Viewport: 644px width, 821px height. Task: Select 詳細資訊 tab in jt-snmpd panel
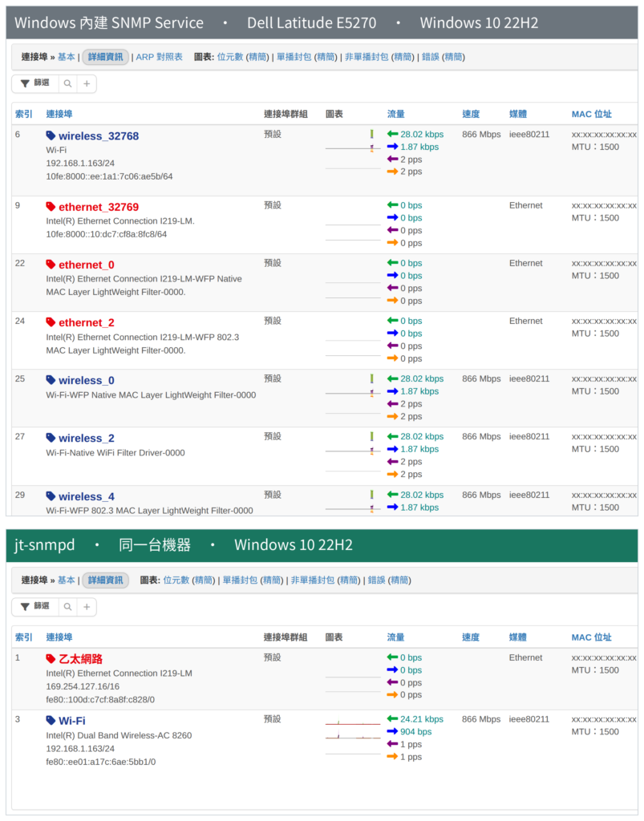coord(105,580)
